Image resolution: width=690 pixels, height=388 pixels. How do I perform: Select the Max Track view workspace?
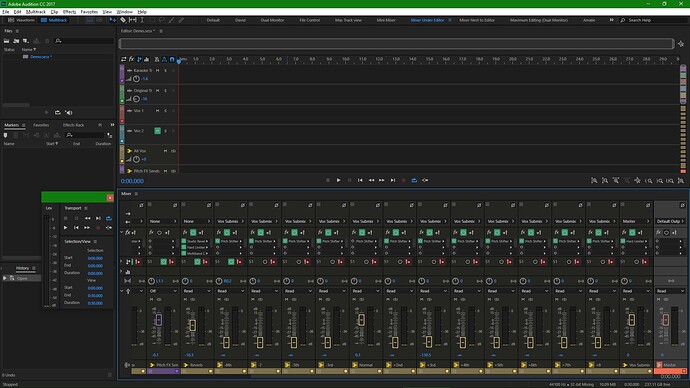point(348,20)
